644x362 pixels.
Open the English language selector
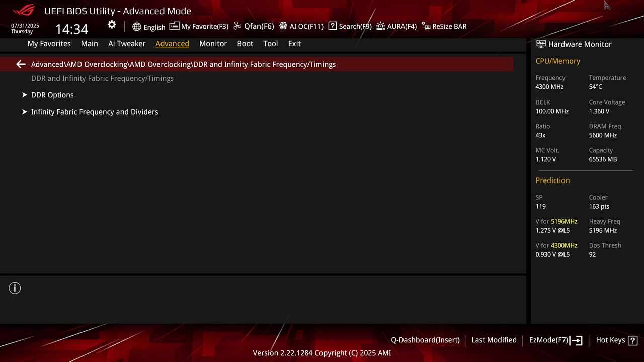click(149, 27)
